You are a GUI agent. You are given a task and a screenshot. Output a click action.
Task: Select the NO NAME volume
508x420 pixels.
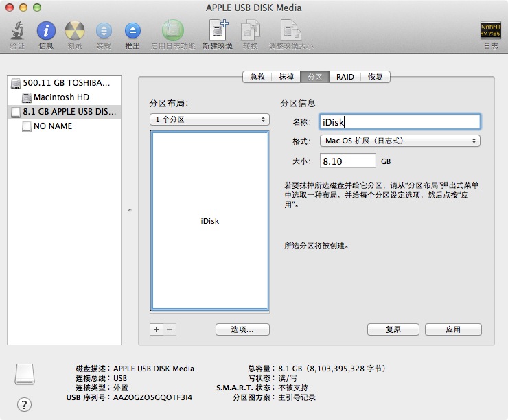64,126
